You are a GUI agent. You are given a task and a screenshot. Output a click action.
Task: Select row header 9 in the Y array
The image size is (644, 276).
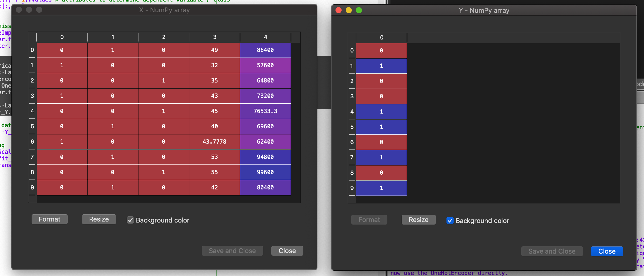(352, 188)
